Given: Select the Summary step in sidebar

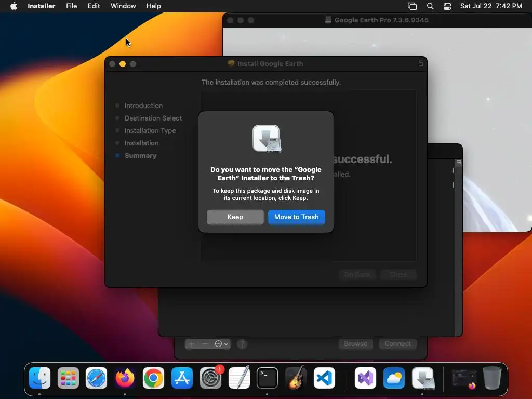Looking at the screenshot, I should coord(140,156).
